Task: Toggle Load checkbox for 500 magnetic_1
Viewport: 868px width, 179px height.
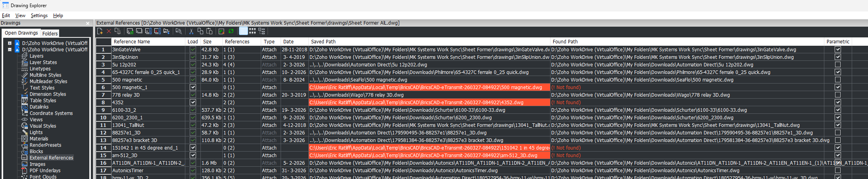Action: [193, 88]
